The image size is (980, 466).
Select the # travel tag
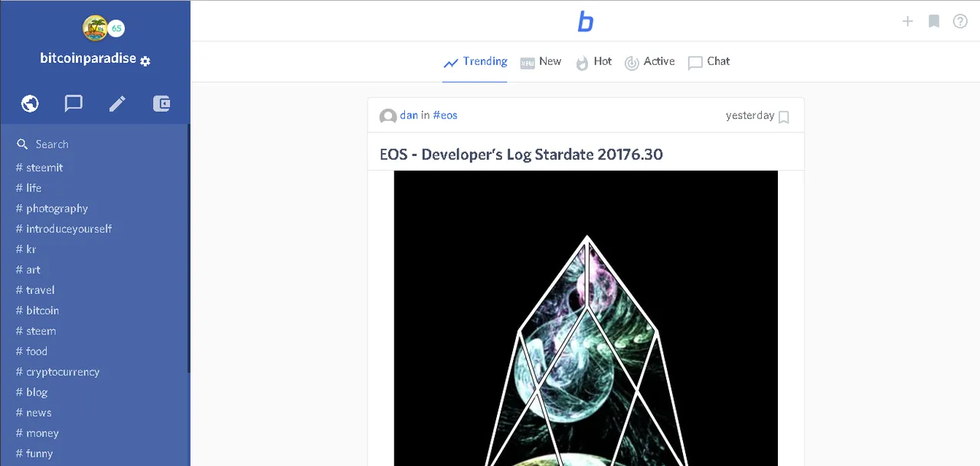point(34,290)
